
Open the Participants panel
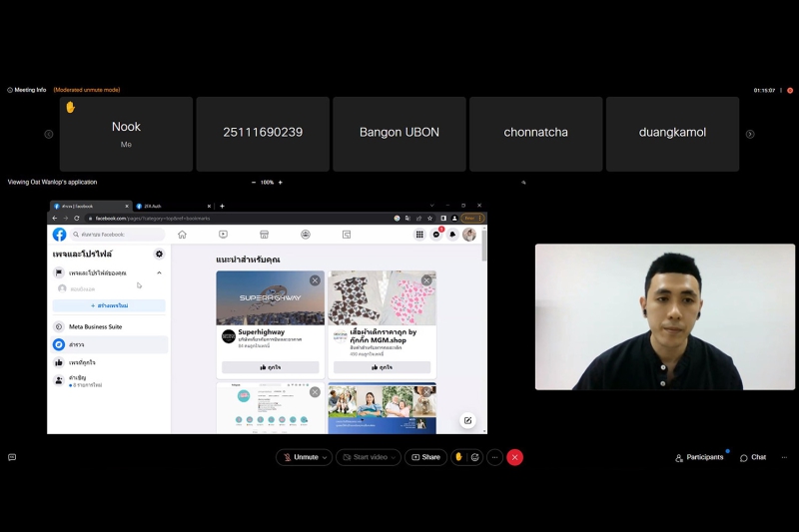click(699, 457)
